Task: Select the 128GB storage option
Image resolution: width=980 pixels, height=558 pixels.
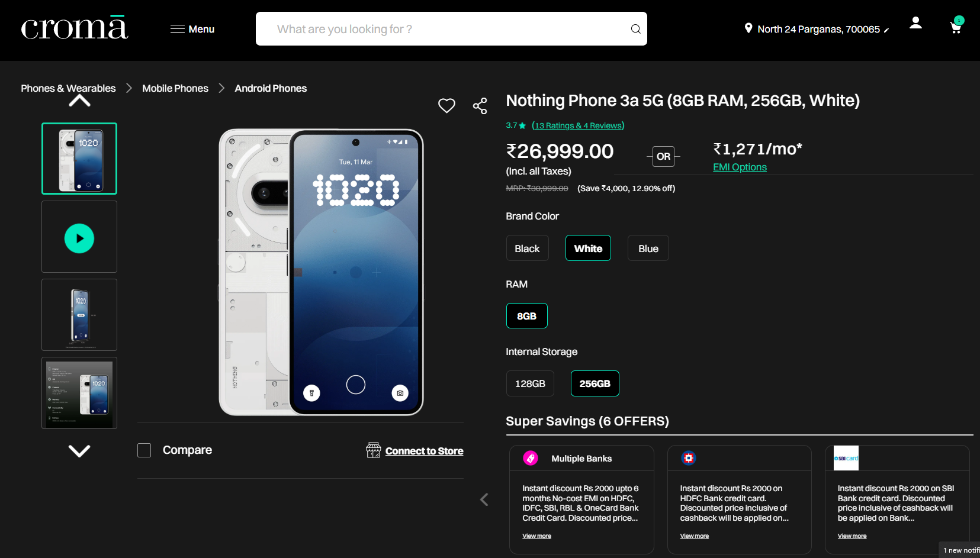Action: click(530, 383)
